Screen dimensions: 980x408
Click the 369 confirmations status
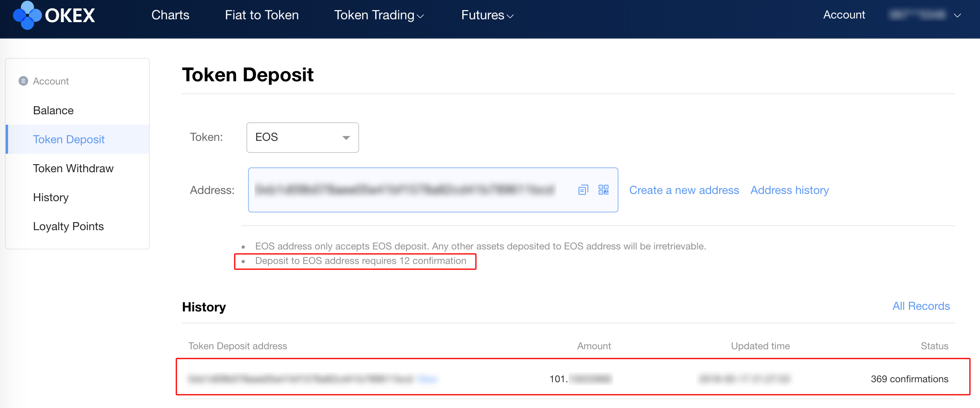[910, 379]
